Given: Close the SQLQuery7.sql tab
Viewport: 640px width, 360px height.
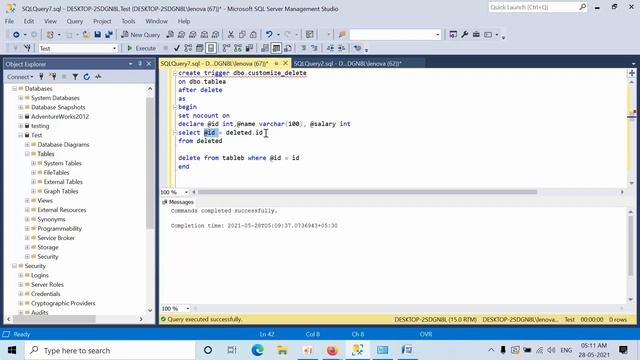Looking at the screenshot, I should coord(286,63).
